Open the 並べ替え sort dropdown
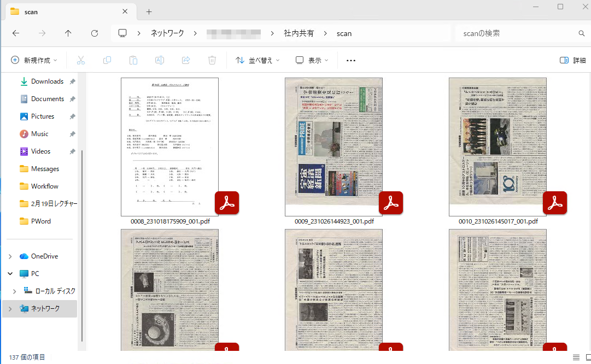591x364 pixels. (258, 60)
